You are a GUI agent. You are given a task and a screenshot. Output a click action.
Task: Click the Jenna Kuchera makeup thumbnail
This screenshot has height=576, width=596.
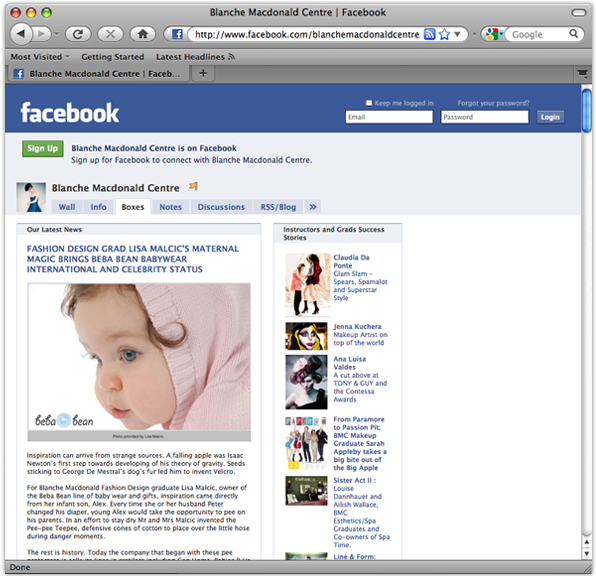click(306, 336)
